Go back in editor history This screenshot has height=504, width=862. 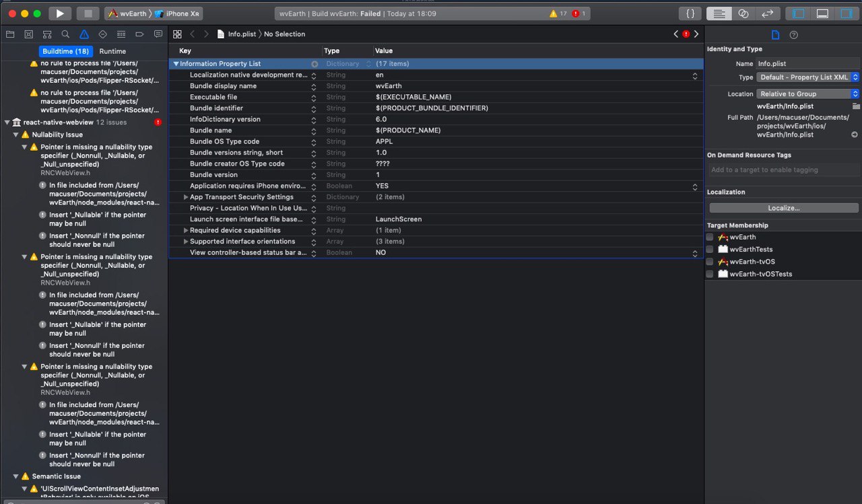click(192, 34)
